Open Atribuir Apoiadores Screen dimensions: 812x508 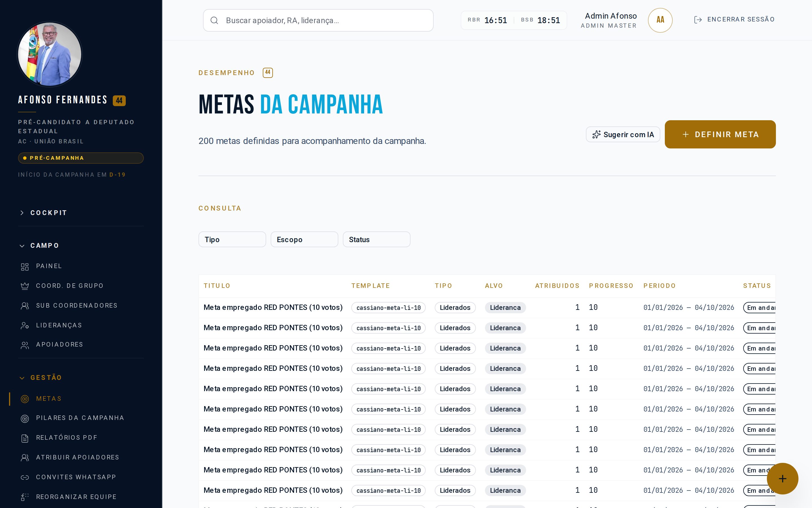pos(78,457)
